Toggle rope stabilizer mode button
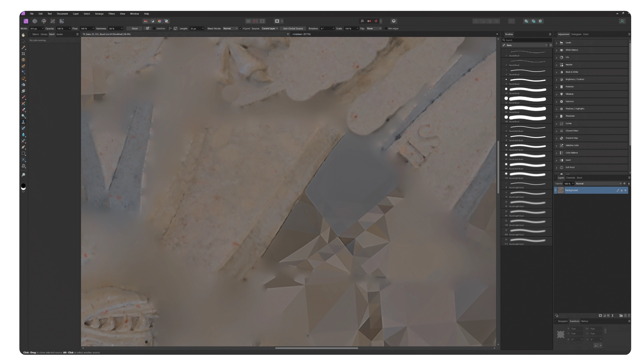644x362 pixels. pyautogui.click(x=170, y=28)
